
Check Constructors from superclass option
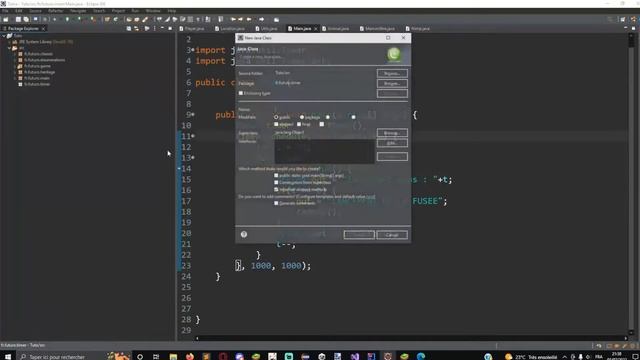tap(276, 182)
